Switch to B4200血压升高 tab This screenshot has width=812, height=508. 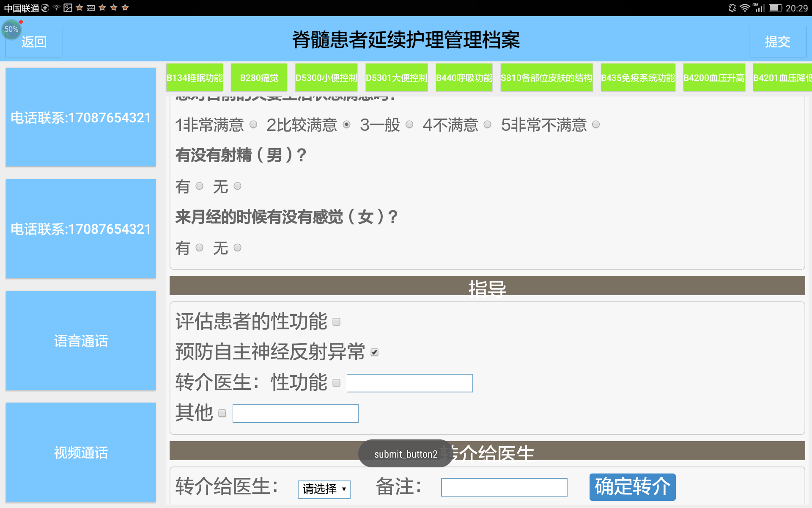pyautogui.click(x=714, y=77)
